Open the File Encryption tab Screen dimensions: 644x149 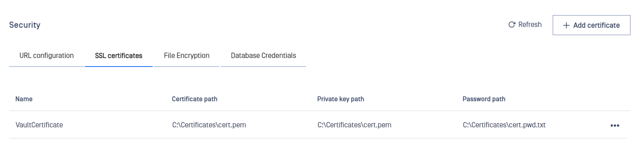(187, 56)
